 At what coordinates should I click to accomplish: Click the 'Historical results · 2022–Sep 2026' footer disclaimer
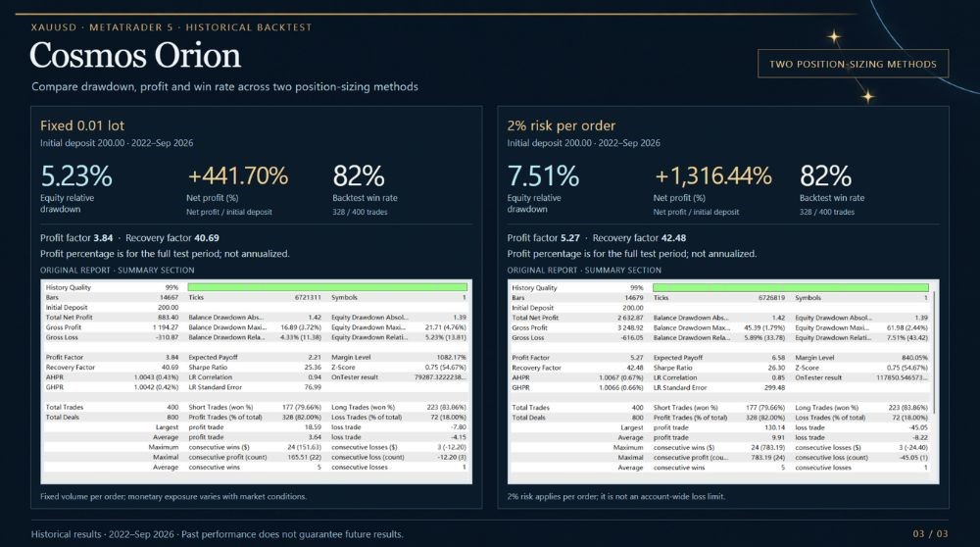point(217,534)
